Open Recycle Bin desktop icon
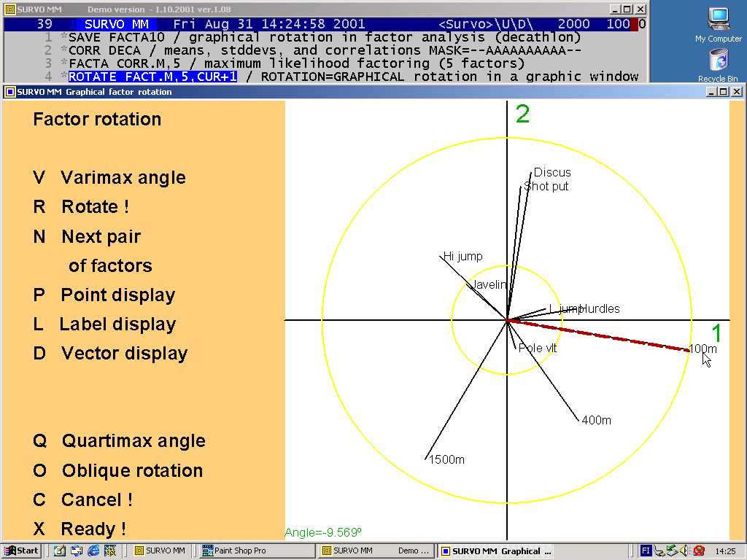 point(718,66)
